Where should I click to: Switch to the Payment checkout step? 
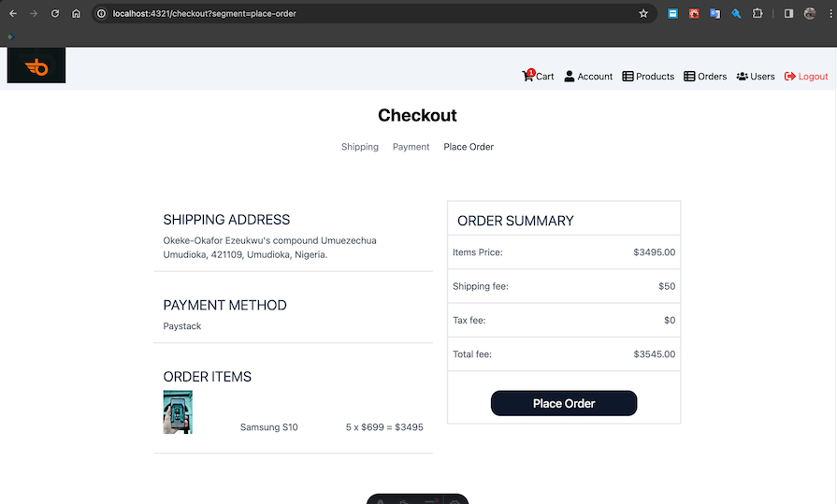(x=411, y=147)
